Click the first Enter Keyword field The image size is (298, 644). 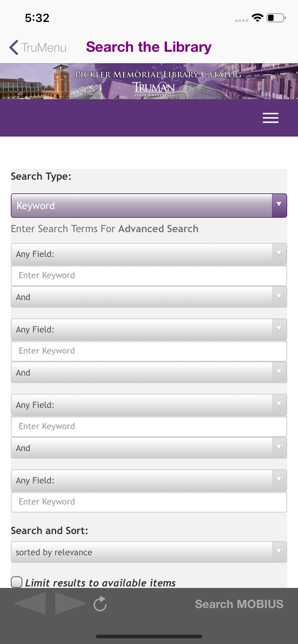tap(149, 275)
